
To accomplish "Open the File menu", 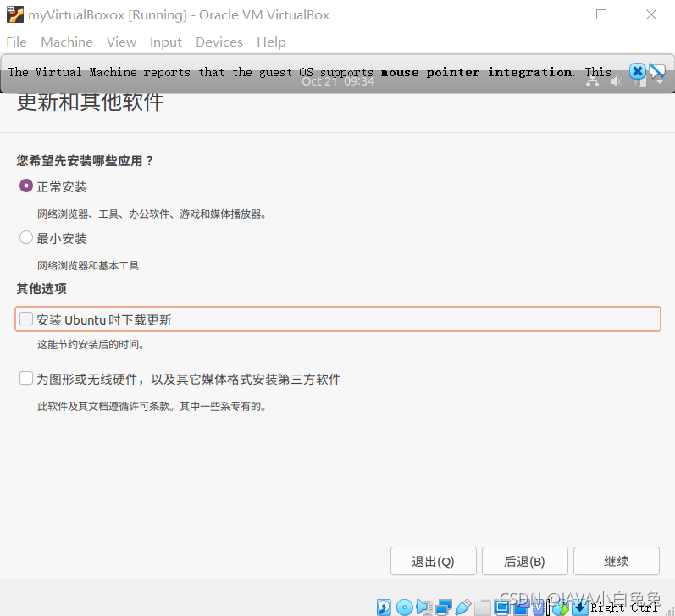I will coord(17,42).
